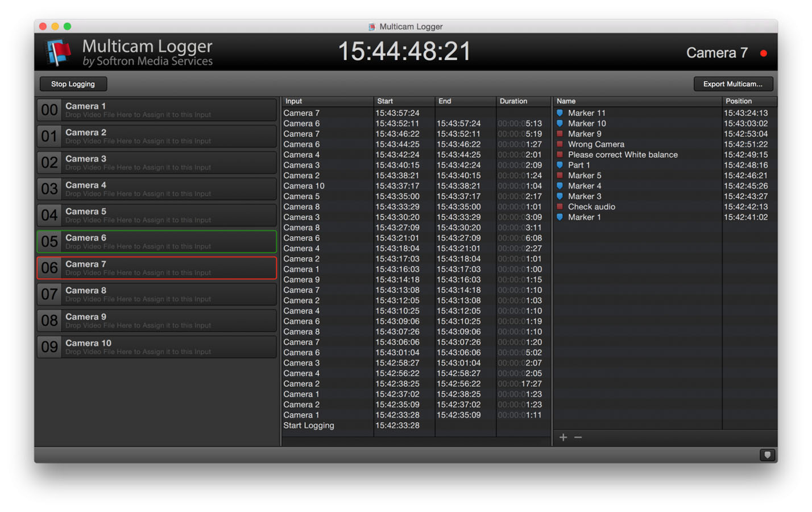
Task: Switch to input 03 Camera 4
Action: pos(157,189)
